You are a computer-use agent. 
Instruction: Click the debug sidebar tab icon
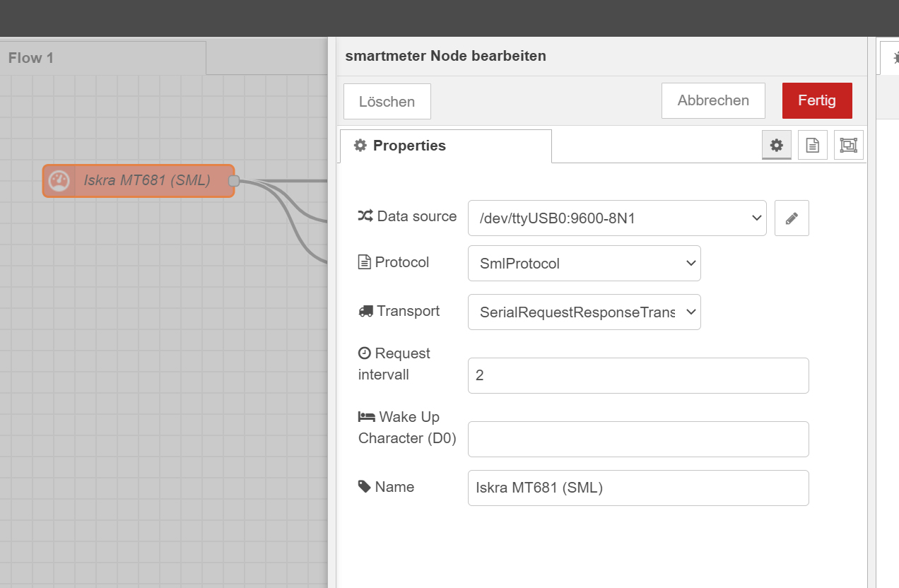click(892, 57)
